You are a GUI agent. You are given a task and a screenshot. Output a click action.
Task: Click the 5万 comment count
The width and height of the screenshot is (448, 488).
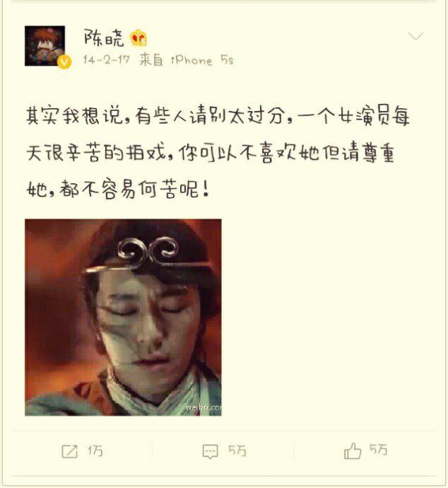tap(237, 451)
